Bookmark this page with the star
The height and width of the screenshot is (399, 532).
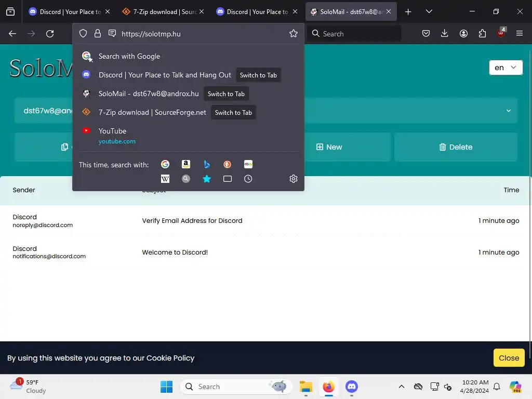294,33
